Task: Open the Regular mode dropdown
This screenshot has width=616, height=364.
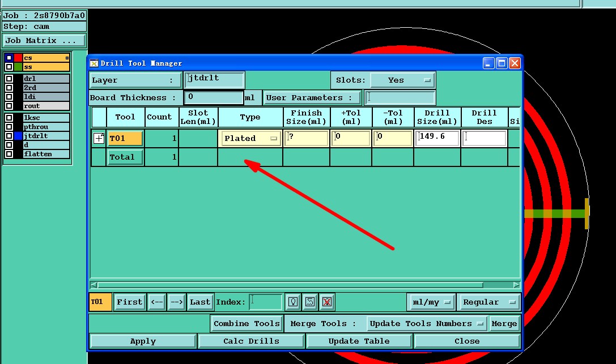Action: pos(488,302)
